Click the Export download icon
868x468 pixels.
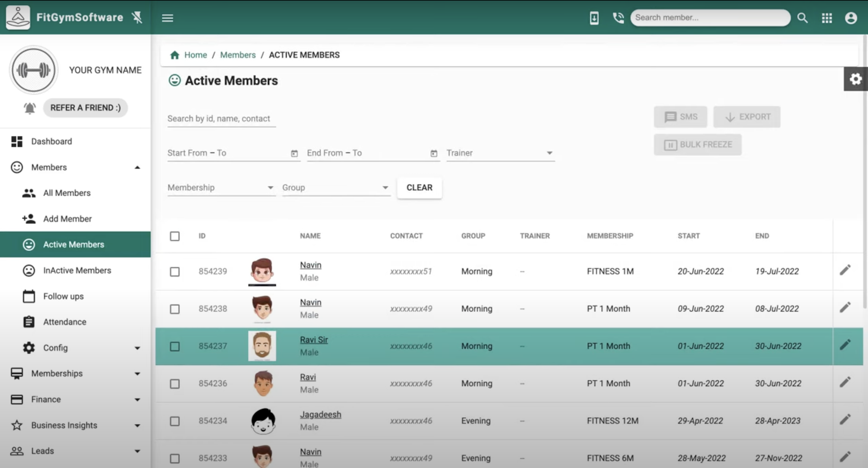tap(730, 117)
